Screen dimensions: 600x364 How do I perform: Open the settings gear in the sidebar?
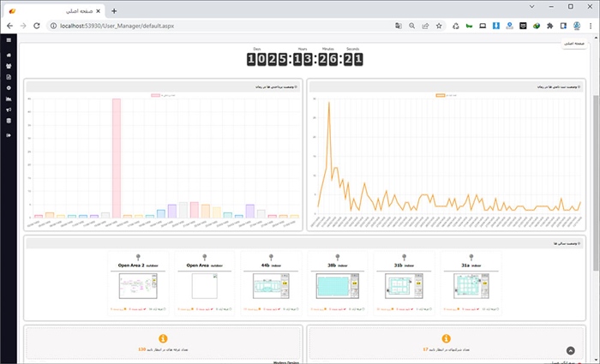[9, 88]
